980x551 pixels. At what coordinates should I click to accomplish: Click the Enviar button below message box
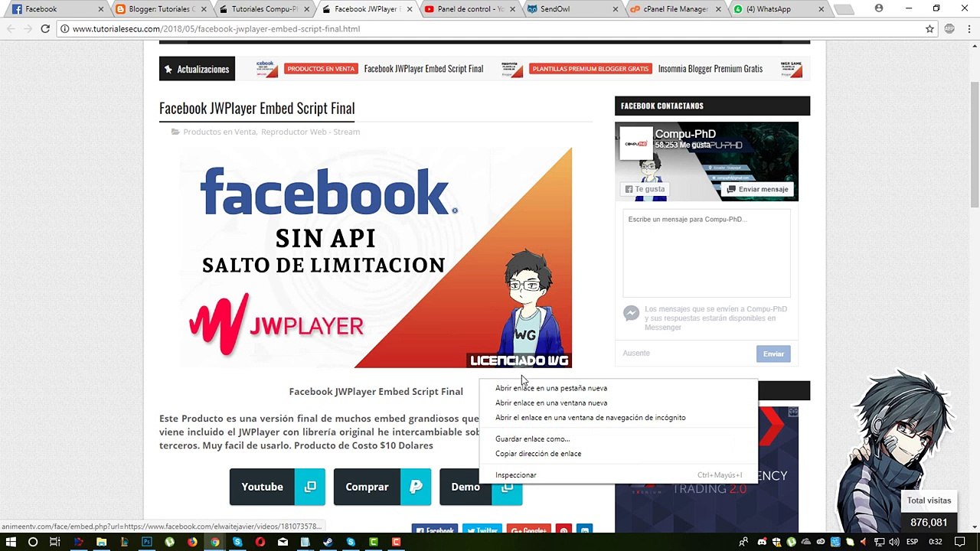[773, 354]
